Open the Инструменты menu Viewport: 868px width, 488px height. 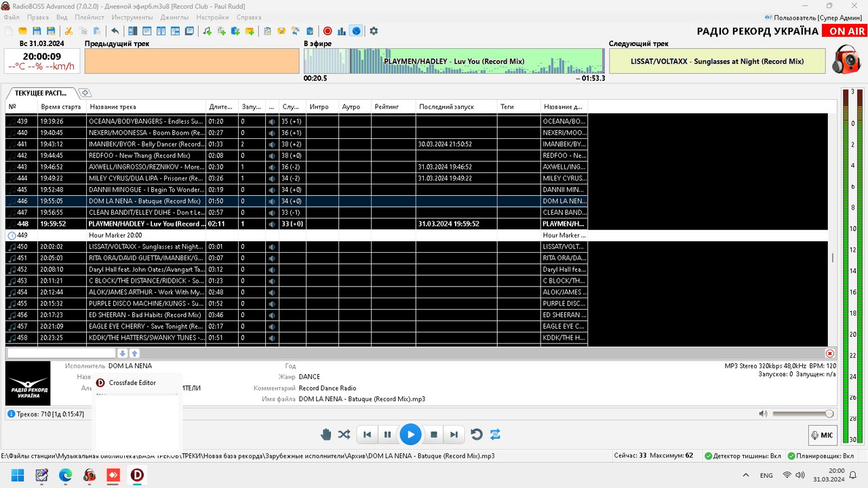coord(132,17)
